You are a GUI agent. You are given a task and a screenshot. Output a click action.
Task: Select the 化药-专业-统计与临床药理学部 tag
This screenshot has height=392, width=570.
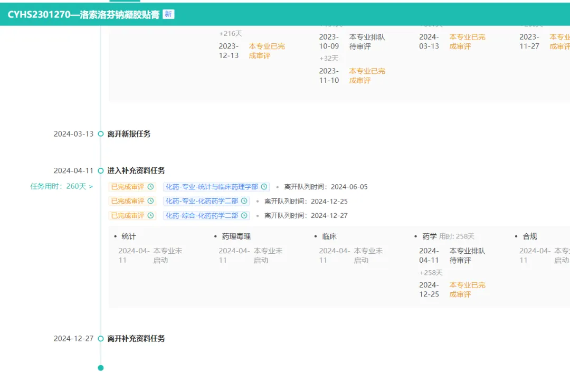212,187
